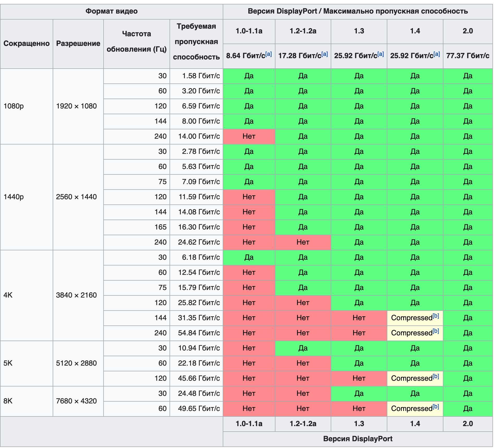Select the 2.0 version header at top
Image resolution: width=494 pixels, height=448 pixels.
468,31
